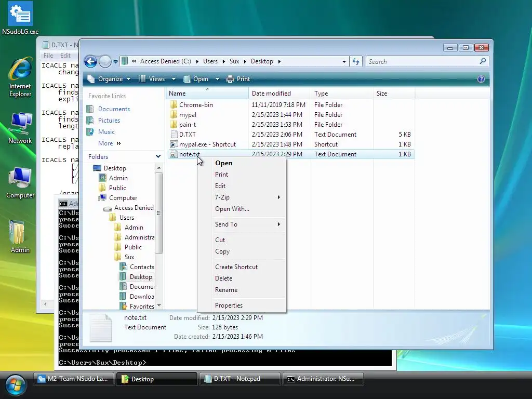The image size is (532, 399).
Task: Choose Open With... option
Action: [241, 209]
